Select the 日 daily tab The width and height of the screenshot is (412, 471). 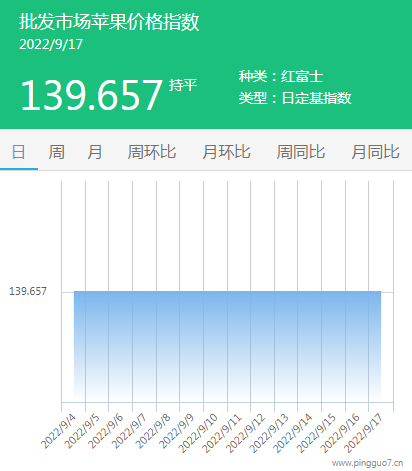tap(19, 152)
